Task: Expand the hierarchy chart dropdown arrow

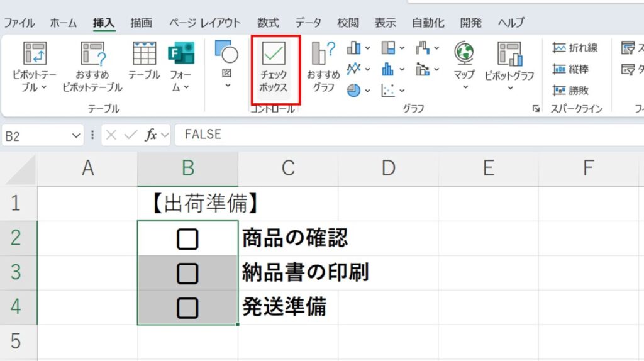Action: point(402,48)
